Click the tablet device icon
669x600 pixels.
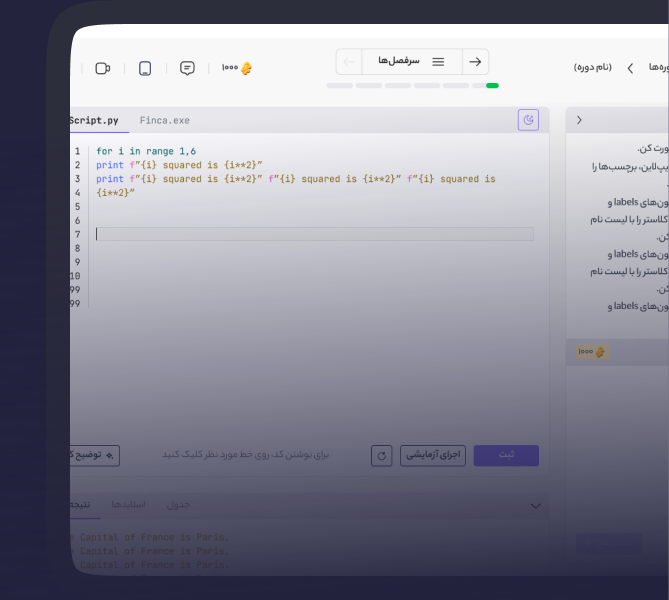pyautogui.click(x=145, y=68)
